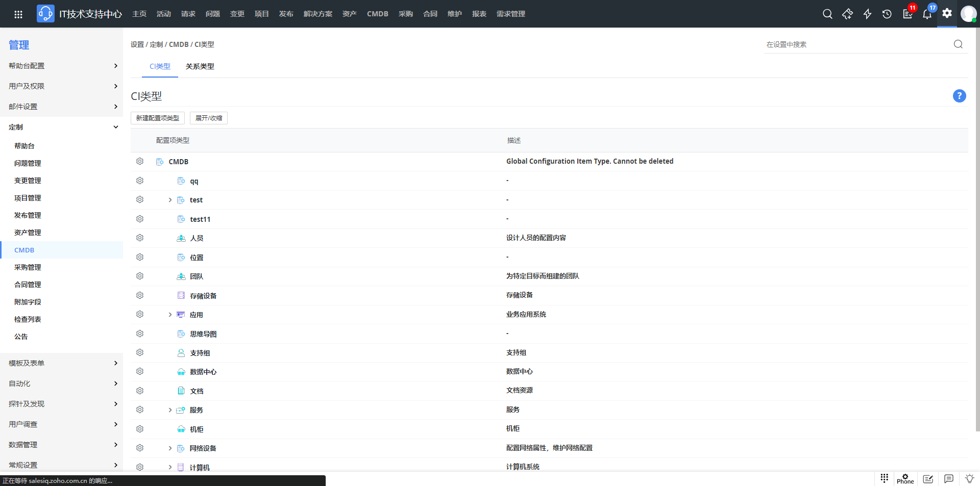Image resolution: width=980 pixels, height=486 pixels.
Task: Open the 资产 top menu item
Action: point(349,14)
